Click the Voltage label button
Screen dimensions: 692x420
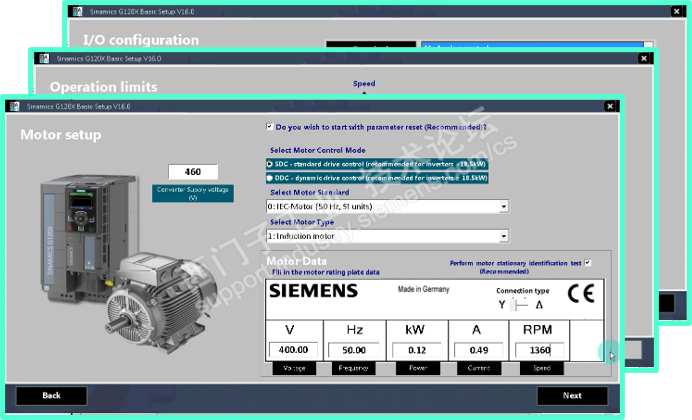pyautogui.click(x=294, y=368)
